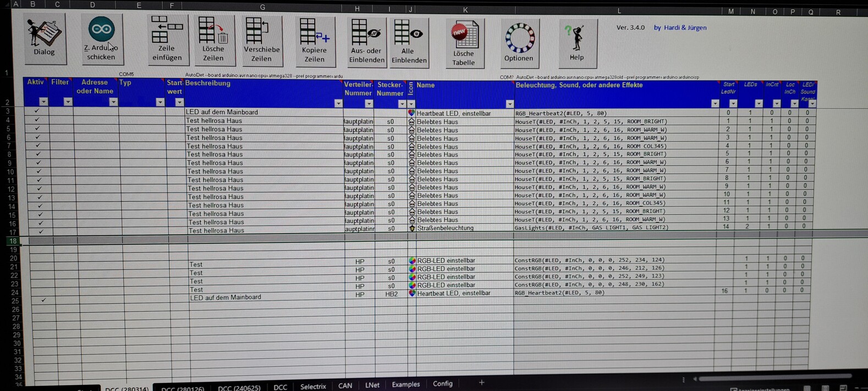Open the Examples sheet tab
The width and height of the screenshot is (868, 391).
pos(405,384)
